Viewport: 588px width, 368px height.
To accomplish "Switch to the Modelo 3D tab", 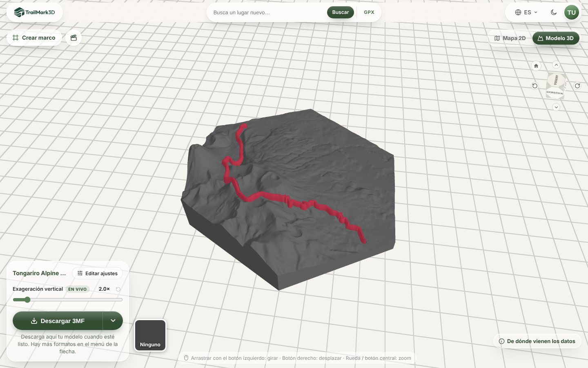I will 556,38.
